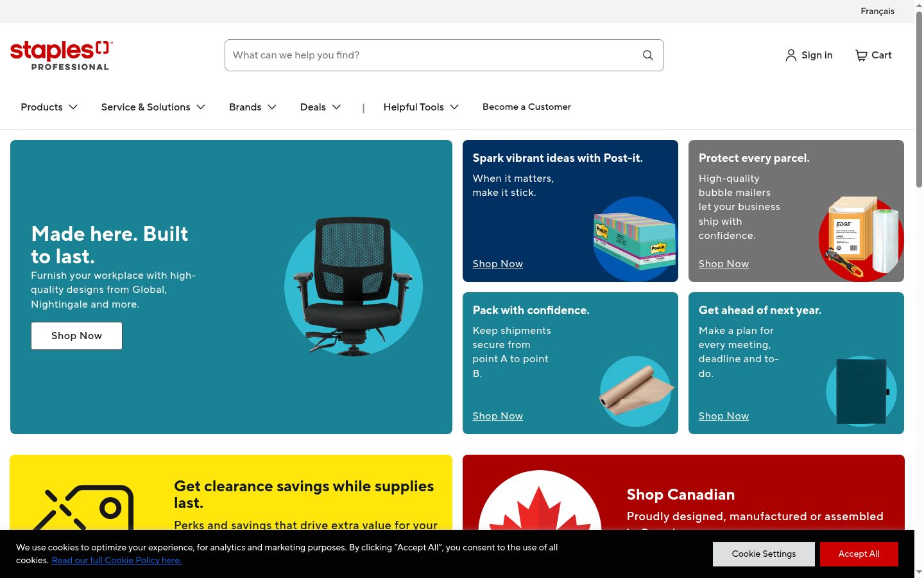Click Pack with confidence heading
The image size is (924, 578).
(x=531, y=310)
